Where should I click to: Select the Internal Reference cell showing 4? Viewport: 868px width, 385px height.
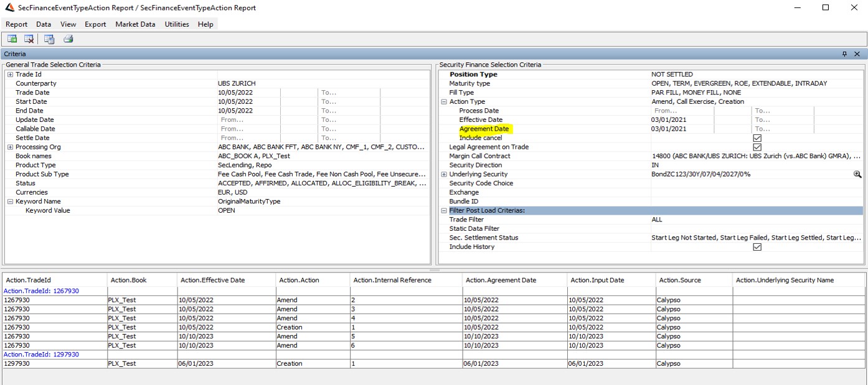[x=407, y=318]
